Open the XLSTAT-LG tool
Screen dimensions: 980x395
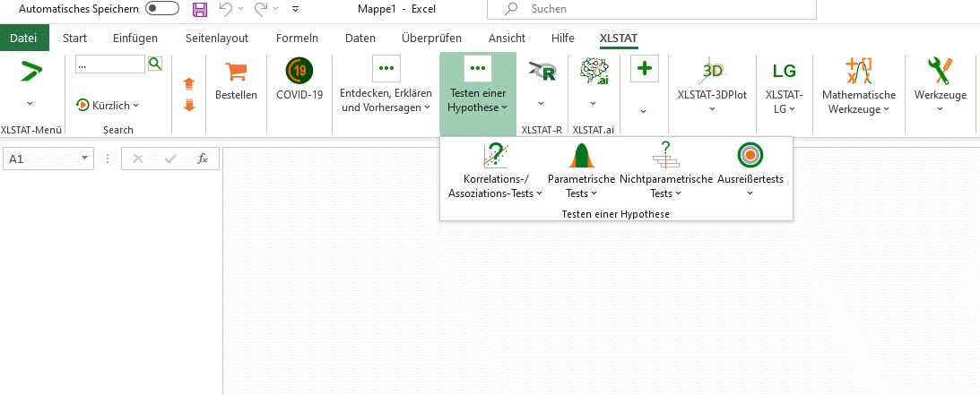[x=784, y=85]
